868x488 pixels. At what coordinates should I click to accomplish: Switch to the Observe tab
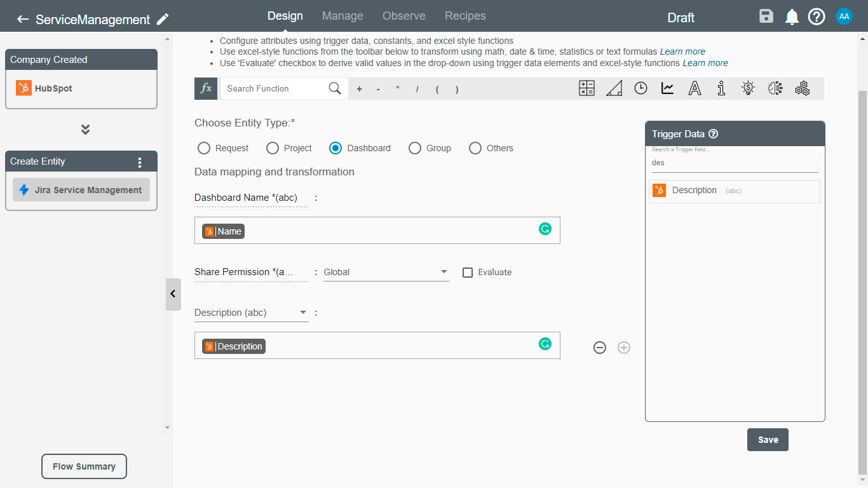pos(404,16)
